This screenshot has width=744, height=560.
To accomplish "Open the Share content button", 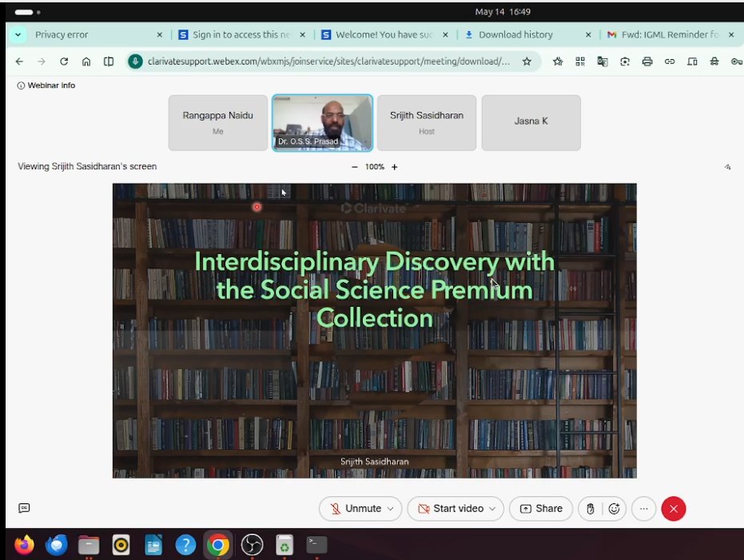I will 541,508.
